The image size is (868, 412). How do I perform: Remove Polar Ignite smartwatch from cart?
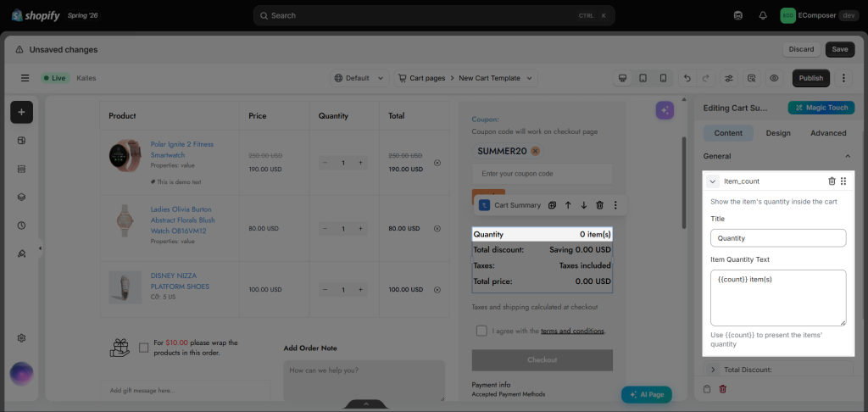437,163
